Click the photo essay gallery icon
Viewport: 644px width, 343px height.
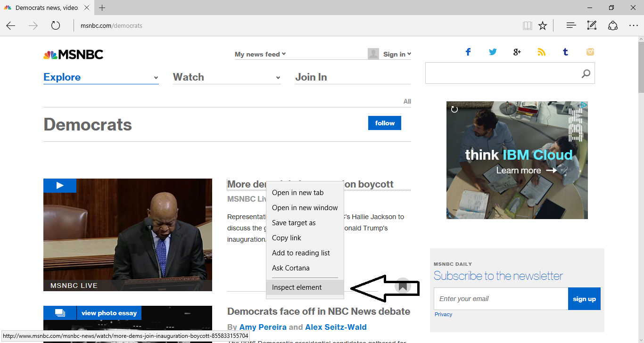[60, 313]
